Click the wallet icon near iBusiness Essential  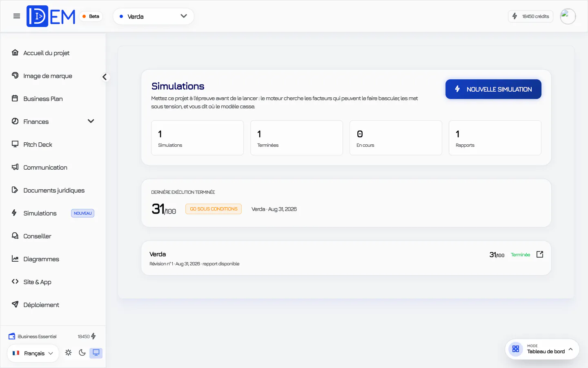click(x=12, y=336)
